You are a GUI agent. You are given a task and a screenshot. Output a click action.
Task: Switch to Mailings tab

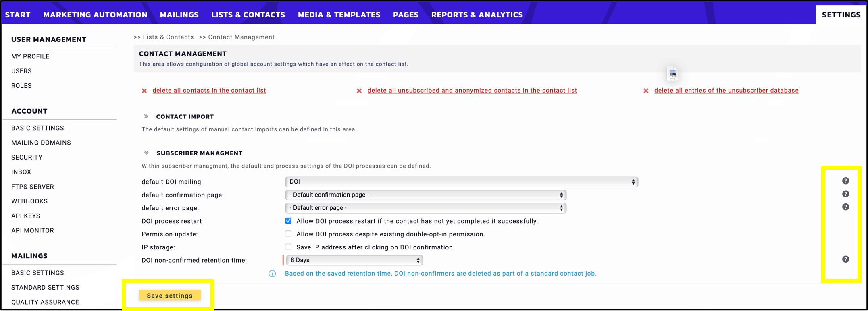click(179, 15)
